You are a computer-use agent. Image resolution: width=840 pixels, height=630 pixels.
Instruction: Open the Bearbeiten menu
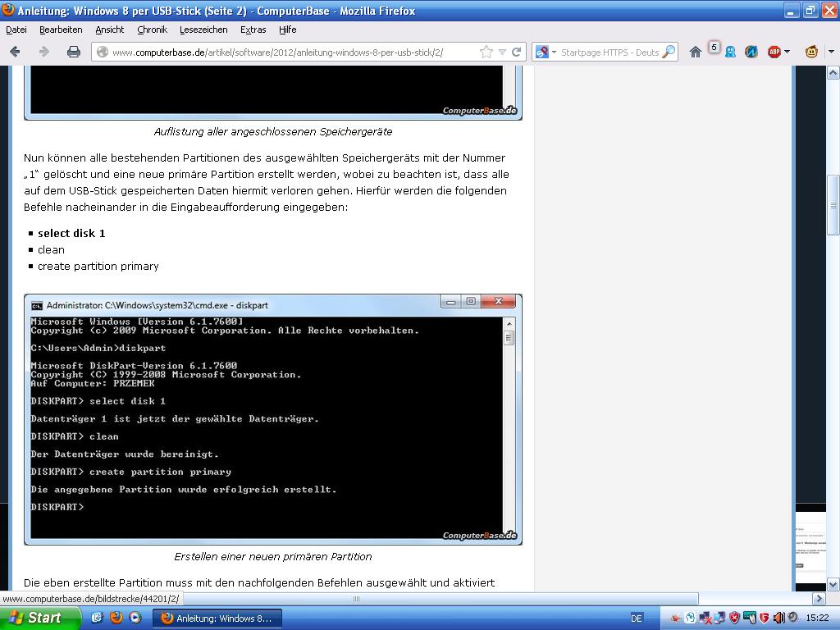tap(61, 30)
